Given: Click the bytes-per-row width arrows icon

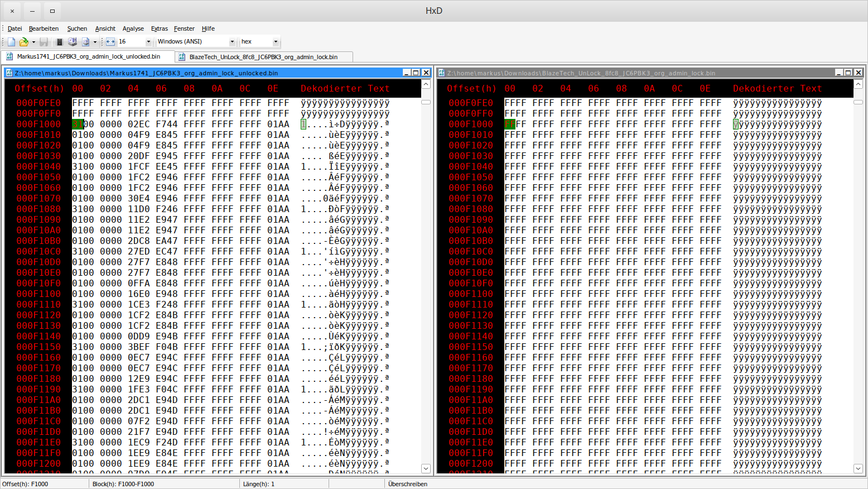Looking at the screenshot, I should 110,42.
